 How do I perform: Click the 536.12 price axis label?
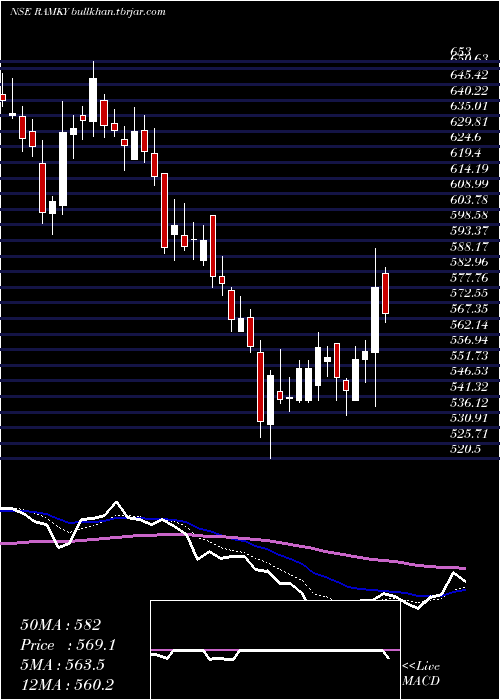(x=469, y=403)
